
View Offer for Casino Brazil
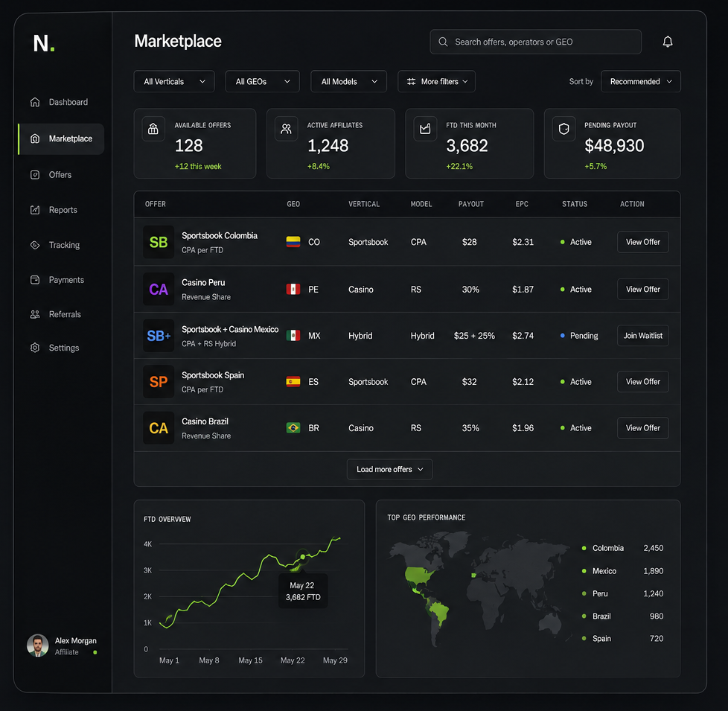coord(642,428)
